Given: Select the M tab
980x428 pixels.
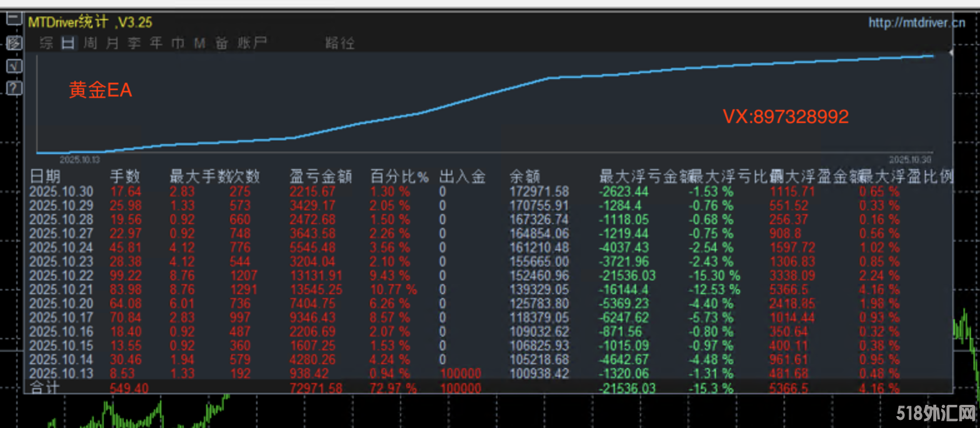Looking at the screenshot, I should point(200,43).
